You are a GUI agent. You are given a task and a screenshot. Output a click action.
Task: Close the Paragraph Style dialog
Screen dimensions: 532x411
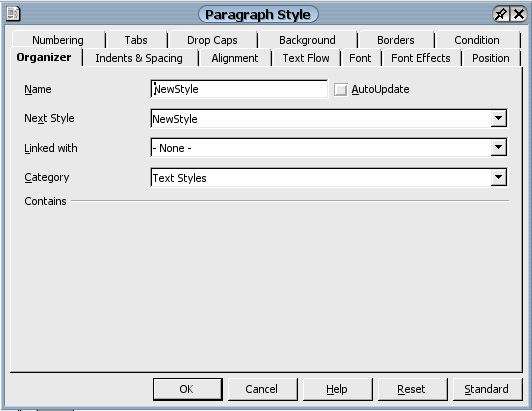click(x=518, y=14)
